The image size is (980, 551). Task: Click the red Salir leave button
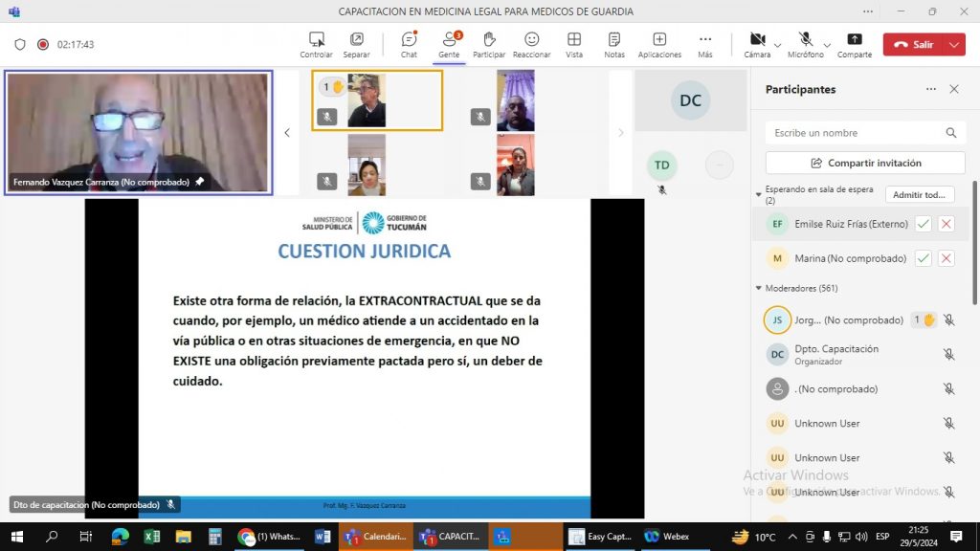click(914, 44)
